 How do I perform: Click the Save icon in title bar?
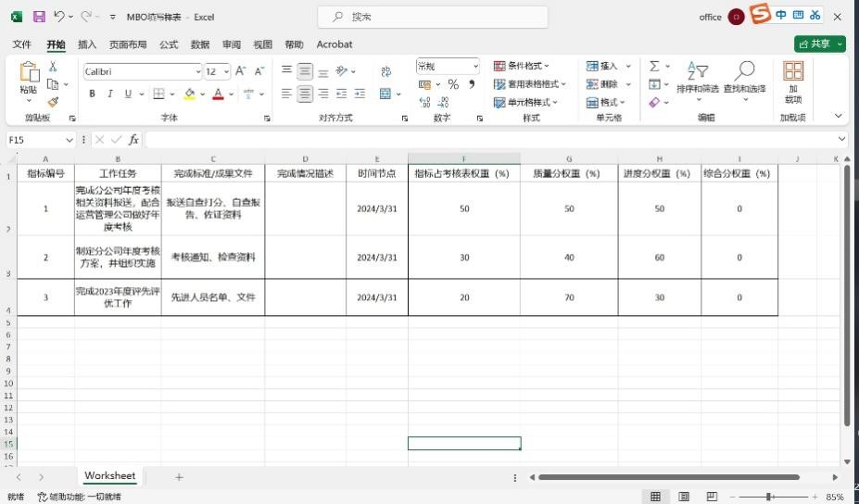(x=39, y=17)
